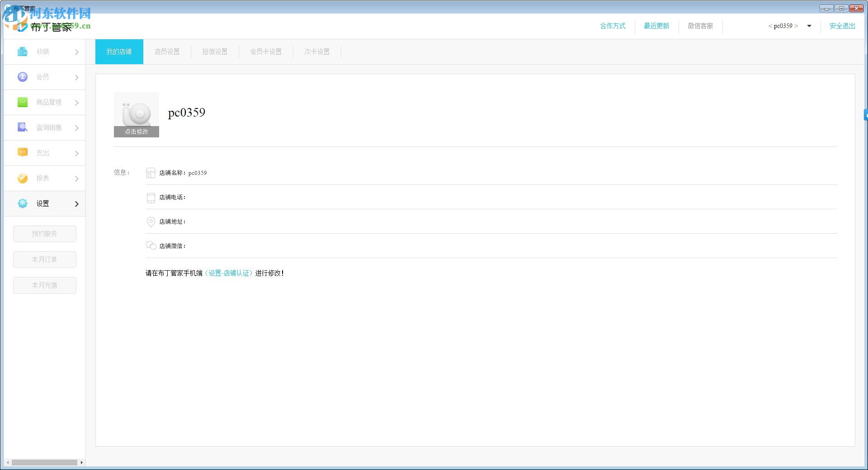Click the 查询销售 magnifier icon
Viewport: 868px width, 470px height.
[23, 127]
